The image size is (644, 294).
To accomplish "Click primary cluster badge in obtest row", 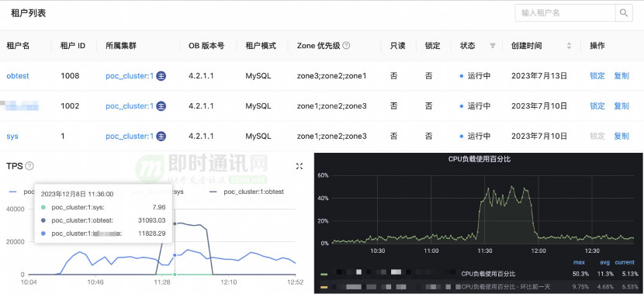I will coord(161,76).
